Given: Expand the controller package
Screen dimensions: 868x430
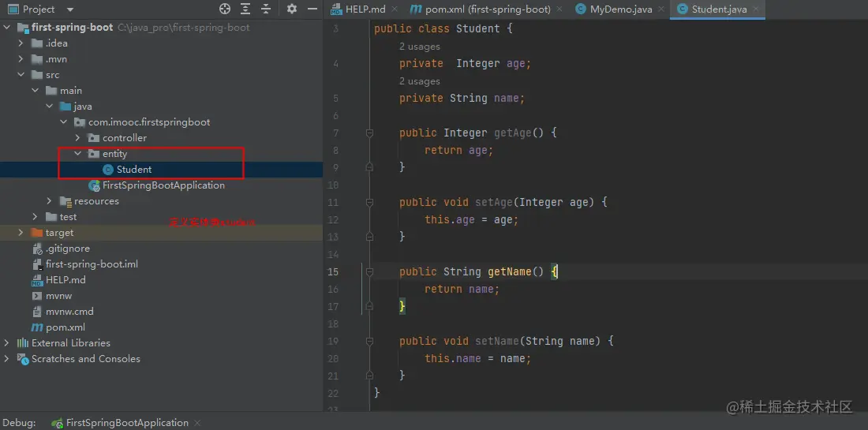Looking at the screenshot, I should coord(78,138).
